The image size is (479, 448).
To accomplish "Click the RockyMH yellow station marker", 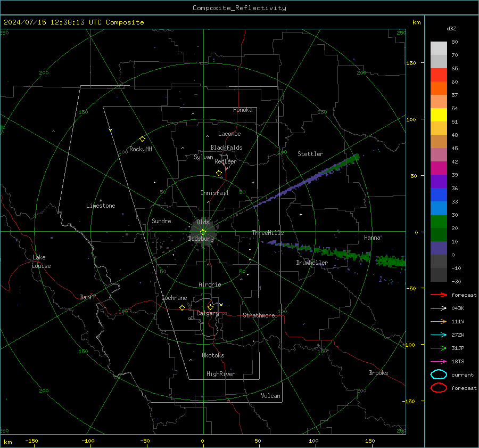I will point(142,139).
